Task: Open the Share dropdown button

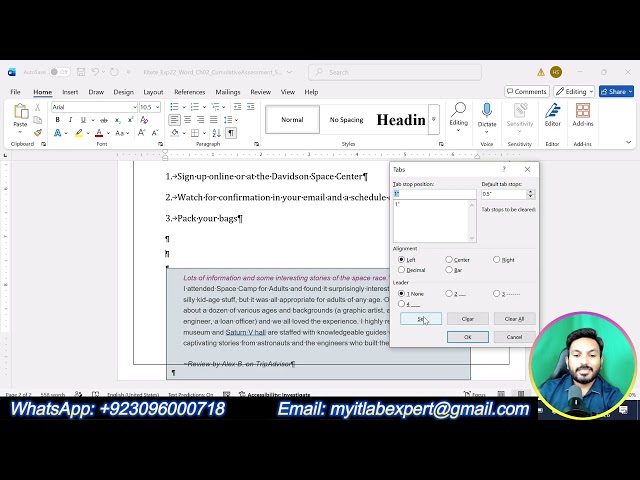Action: coord(616,91)
